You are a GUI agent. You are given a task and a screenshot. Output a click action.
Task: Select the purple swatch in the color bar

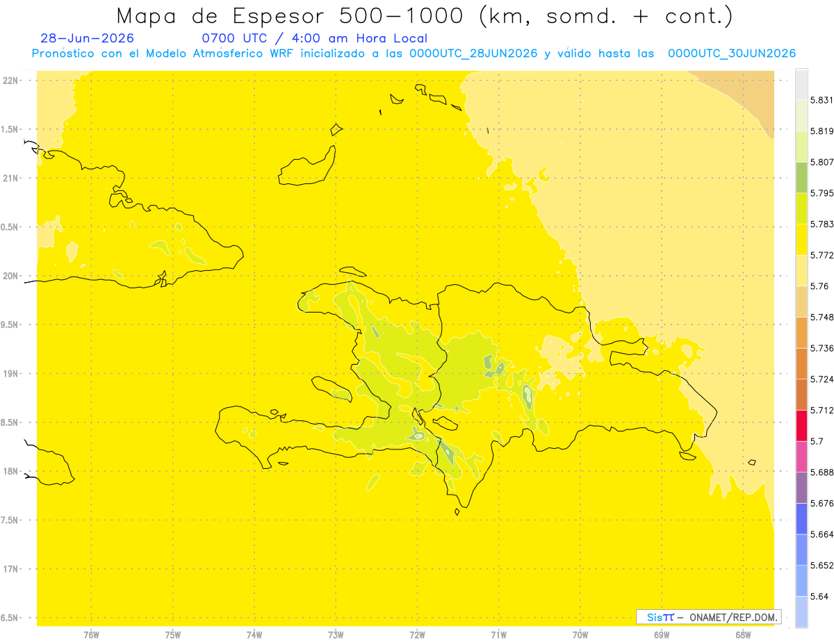point(801,488)
